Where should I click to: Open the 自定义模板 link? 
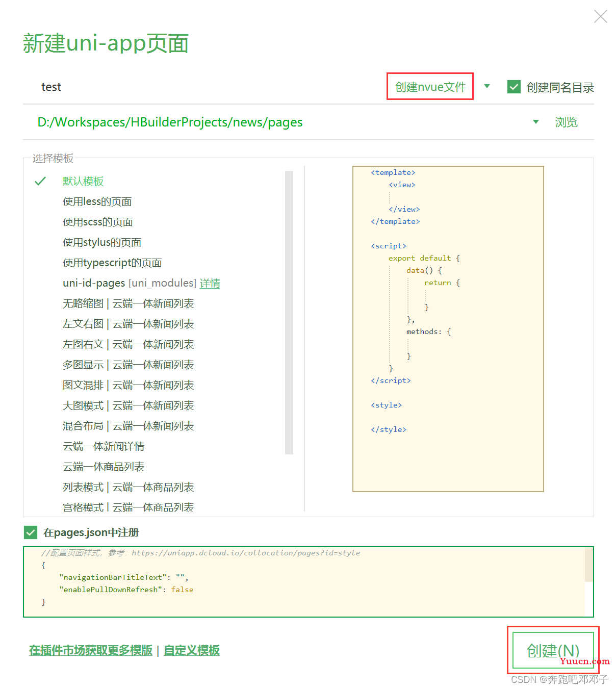coord(192,651)
